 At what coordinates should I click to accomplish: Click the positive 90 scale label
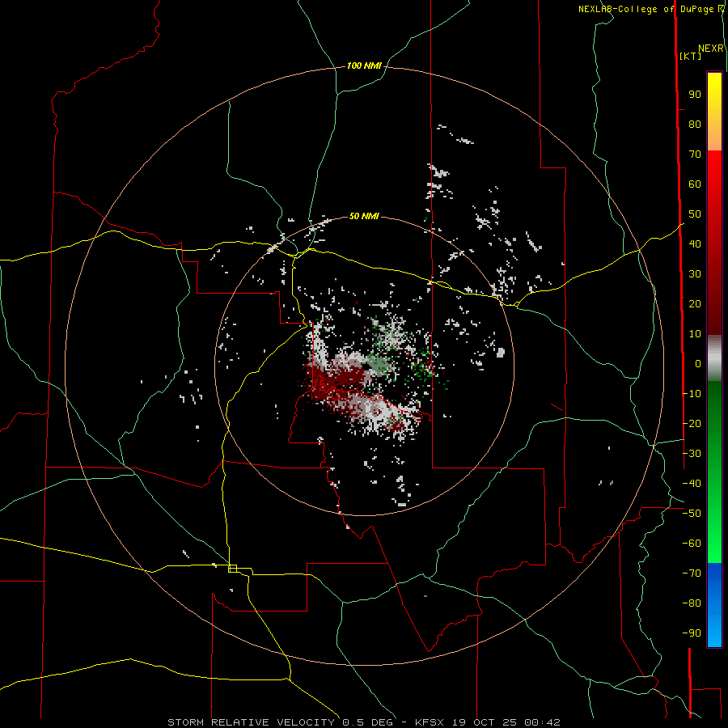[695, 95]
